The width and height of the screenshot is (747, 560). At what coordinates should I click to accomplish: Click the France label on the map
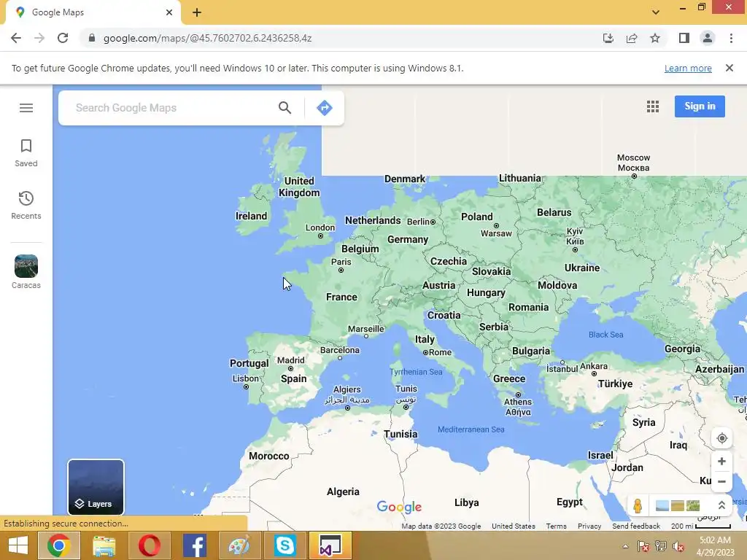tap(341, 297)
